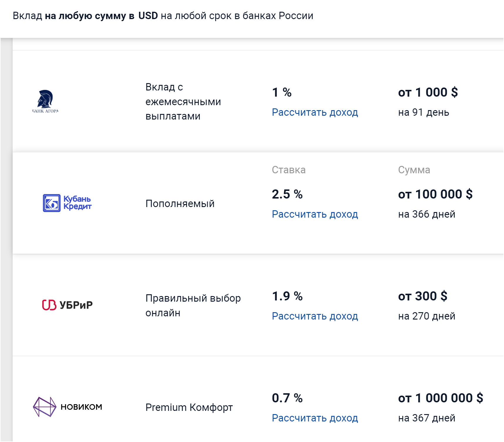Click the от 100 000 $ amount
504x442 pixels.
click(x=435, y=194)
